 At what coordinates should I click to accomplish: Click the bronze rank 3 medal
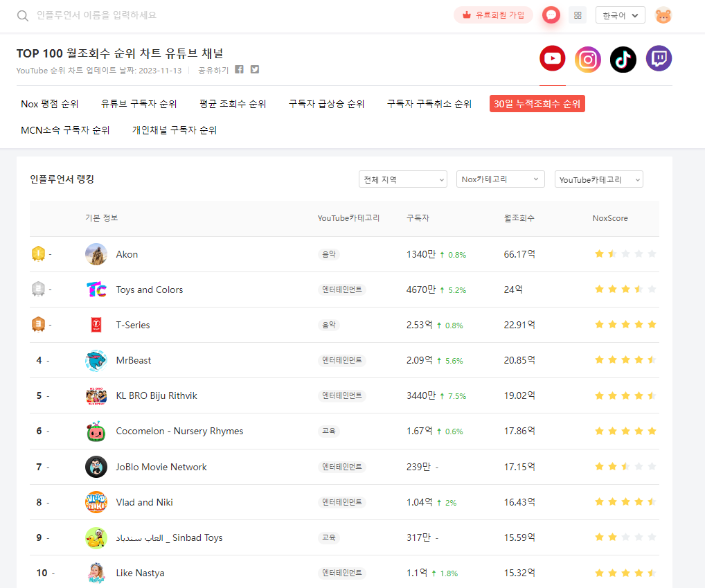(x=38, y=324)
